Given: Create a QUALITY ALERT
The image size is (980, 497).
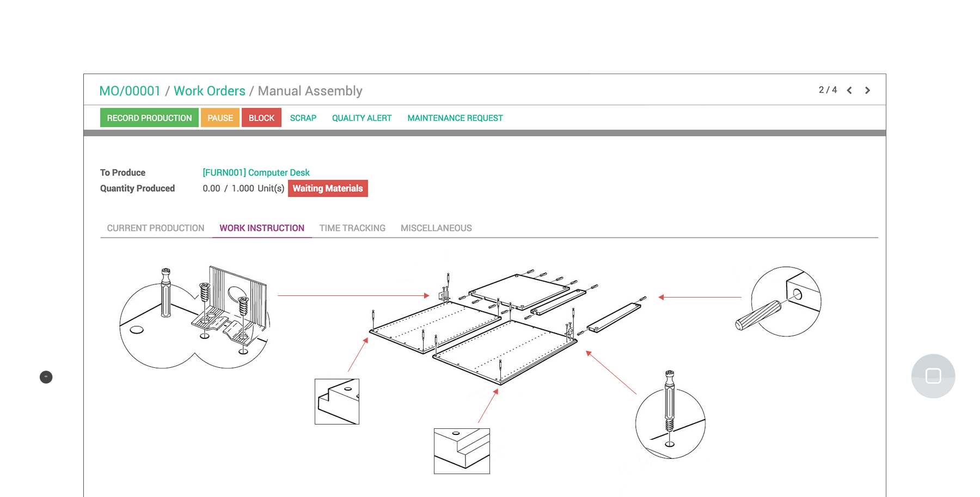Looking at the screenshot, I should [362, 117].
